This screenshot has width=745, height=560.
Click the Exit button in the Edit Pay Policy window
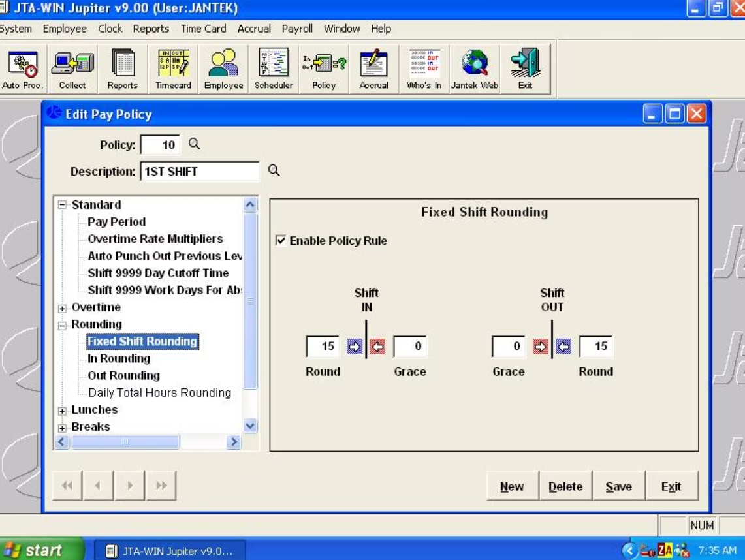(x=671, y=486)
